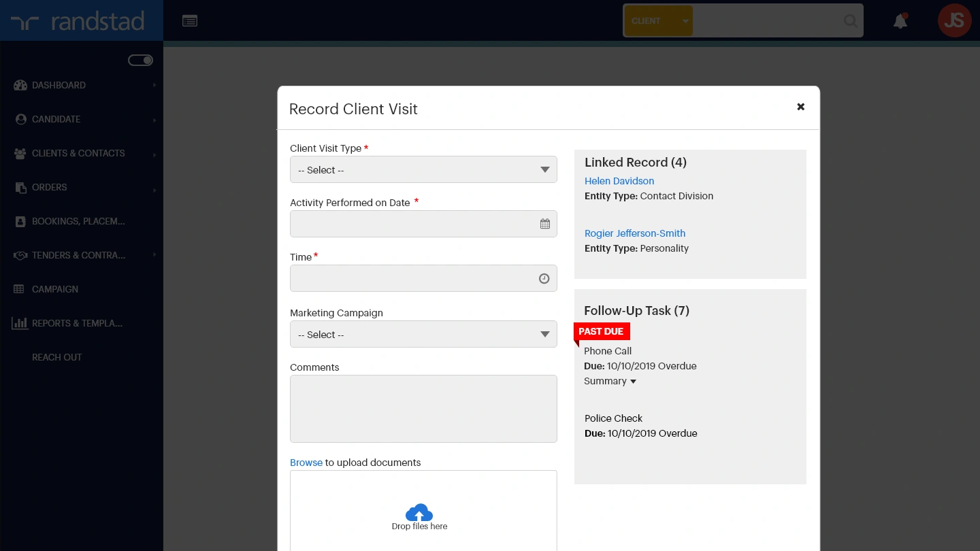980x551 pixels.
Task: Open Helen Davidson's linked record
Action: pos(619,181)
